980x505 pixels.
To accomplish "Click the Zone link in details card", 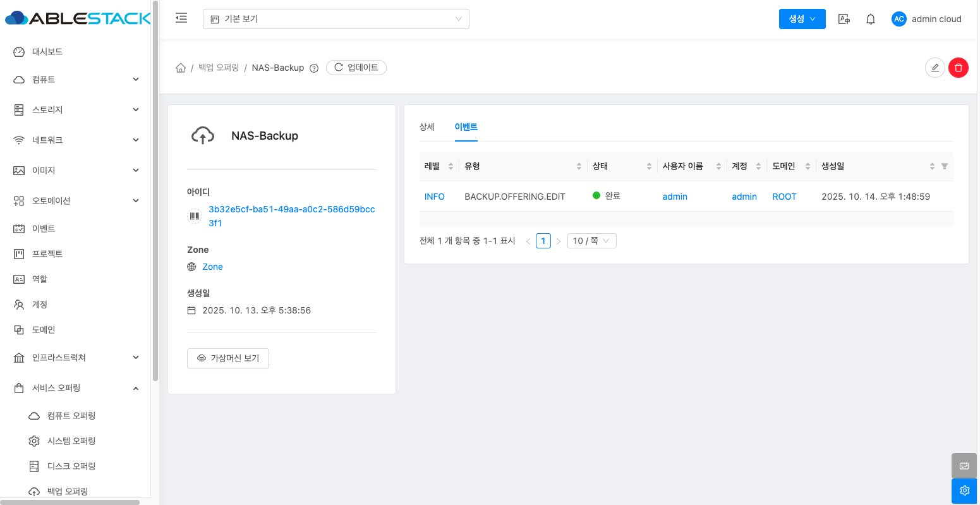I will [x=212, y=267].
